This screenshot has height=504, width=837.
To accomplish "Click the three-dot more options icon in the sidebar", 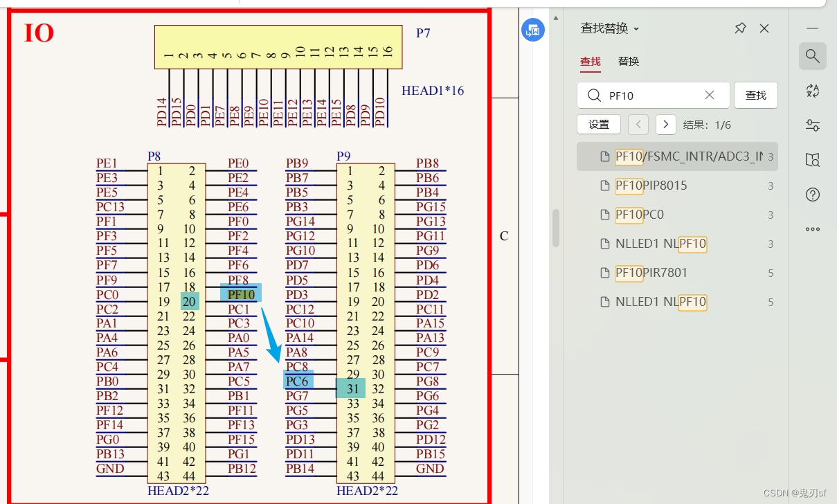I will click(x=813, y=229).
